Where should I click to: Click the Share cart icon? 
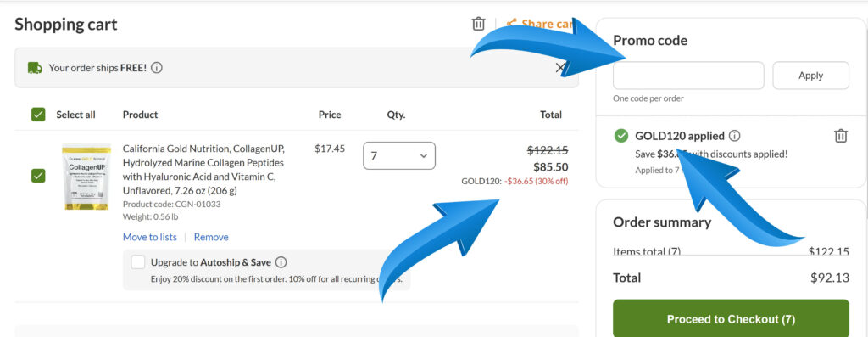[511, 23]
